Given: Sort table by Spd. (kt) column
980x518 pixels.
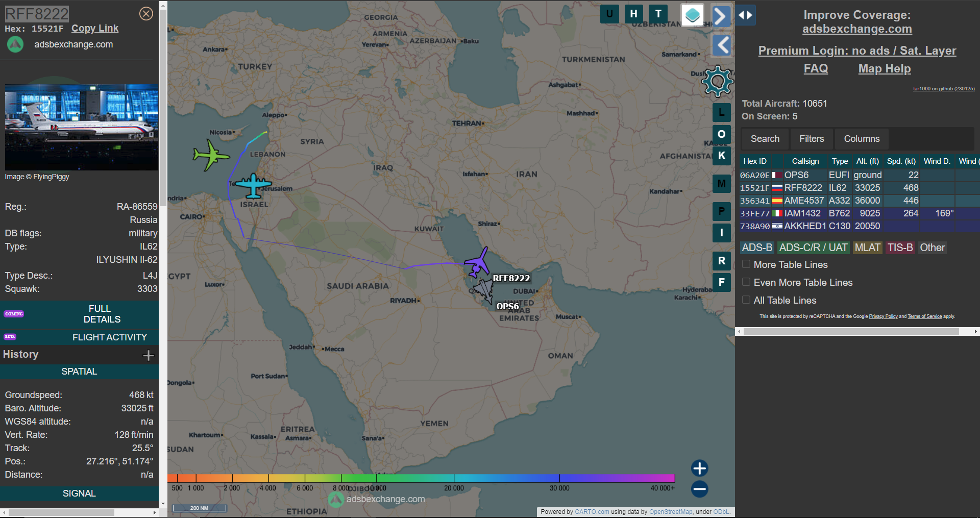Looking at the screenshot, I should point(901,161).
